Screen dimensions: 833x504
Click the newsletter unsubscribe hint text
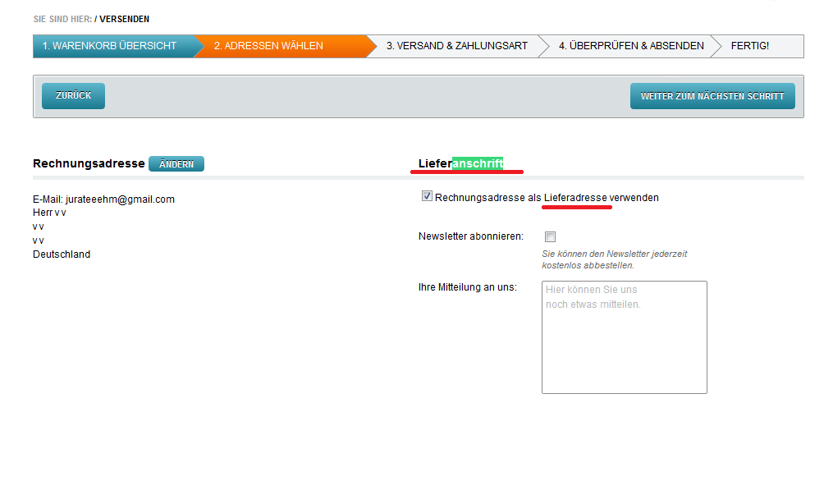click(614, 259)
